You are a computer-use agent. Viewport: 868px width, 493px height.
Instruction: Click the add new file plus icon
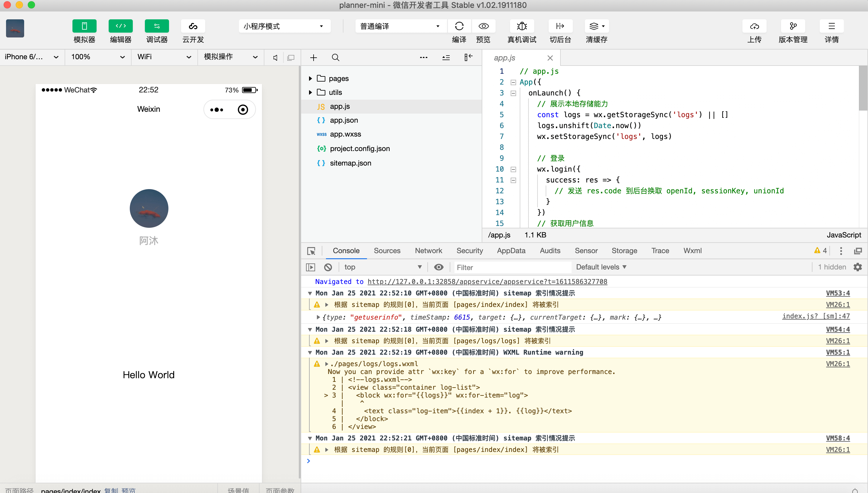click(x=313, y=58)
